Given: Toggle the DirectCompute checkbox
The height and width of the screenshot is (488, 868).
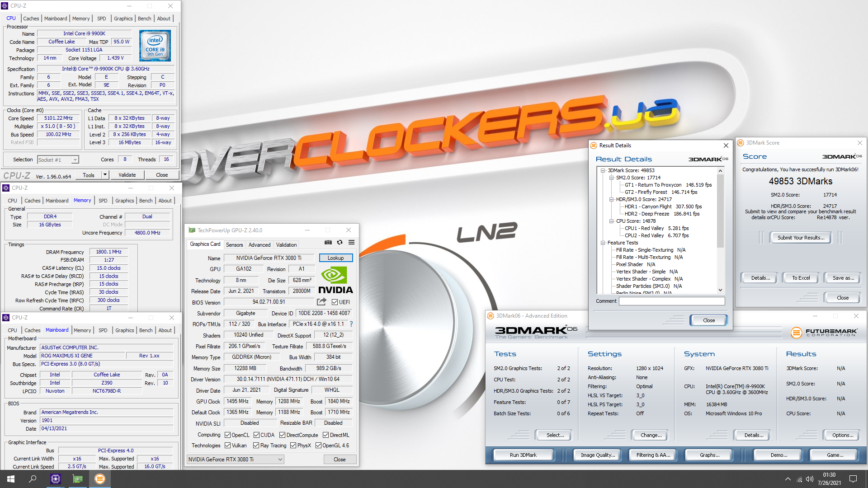Looking at the screenshot, I should (282, 435).
